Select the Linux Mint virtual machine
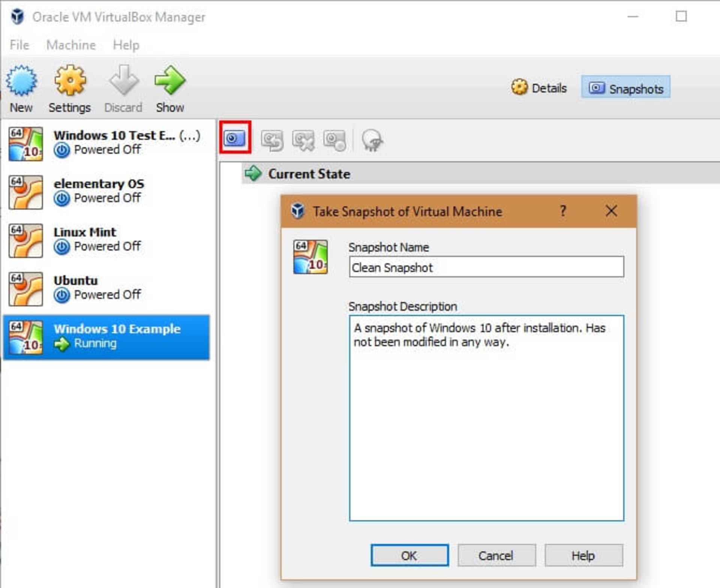The image size is (720, 588). pos(106,240)
